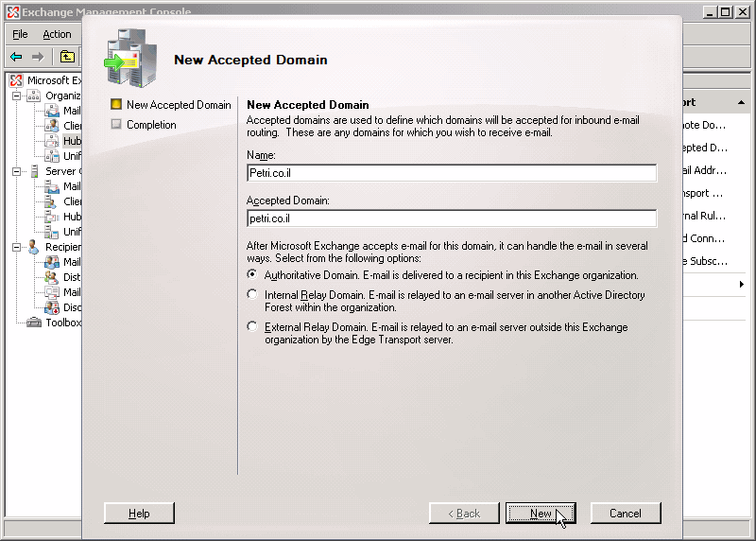Click the Exchange Management Console title icon
Image resolution: width=756 pixels, height=541 pixels.
[13, 12]
